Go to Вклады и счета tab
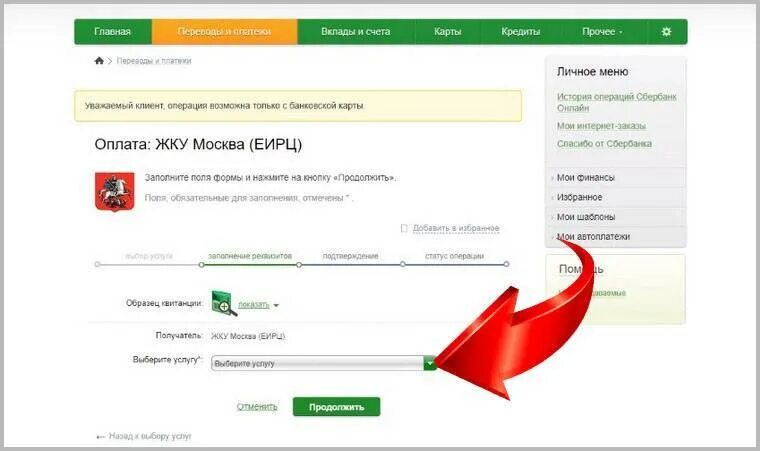The width and height of the screenshot is (760, 451). click(355, 32)
